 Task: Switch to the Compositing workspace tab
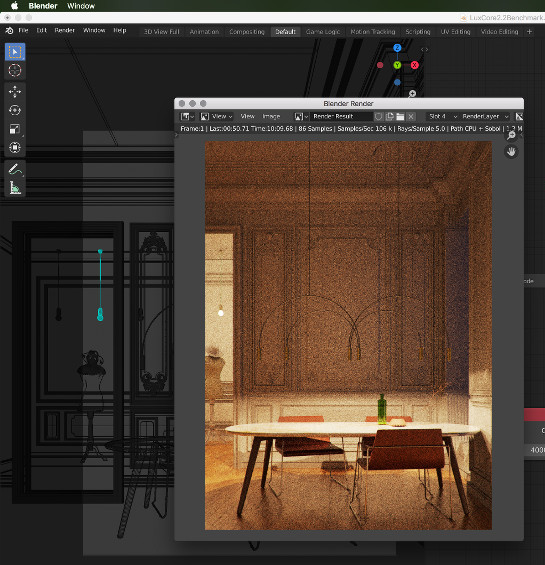click(247, 32)
